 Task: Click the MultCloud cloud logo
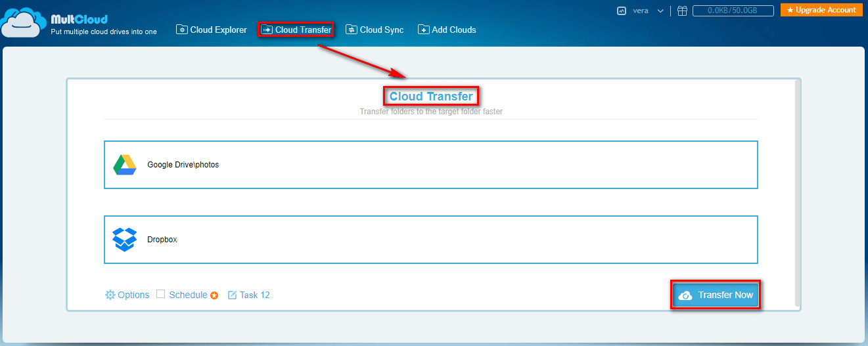pos(23,22)
